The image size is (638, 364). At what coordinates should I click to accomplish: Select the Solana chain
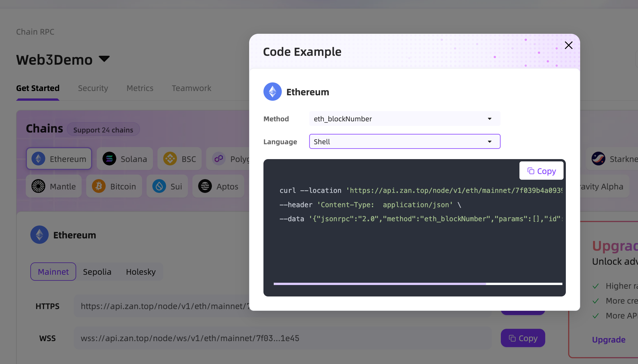125,159
